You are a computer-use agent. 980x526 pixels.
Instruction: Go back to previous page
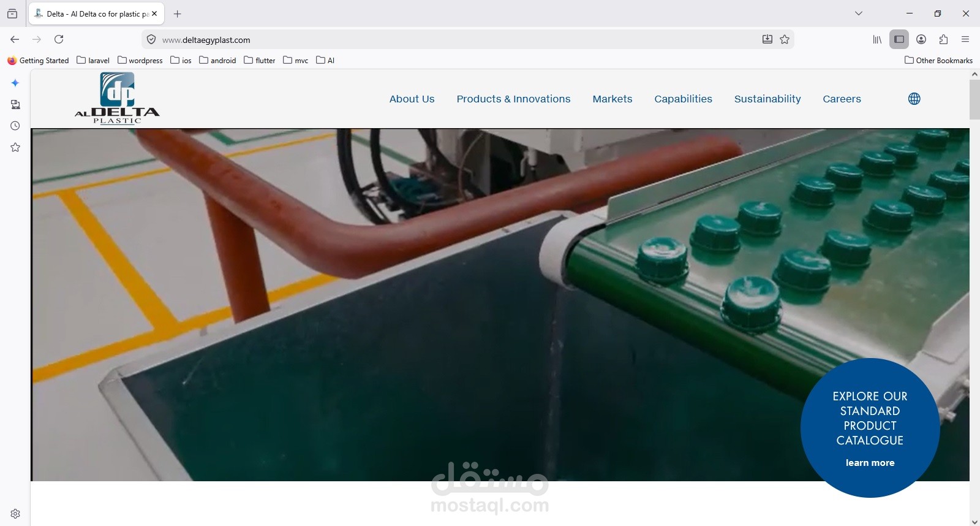click(x=15, y=39)
